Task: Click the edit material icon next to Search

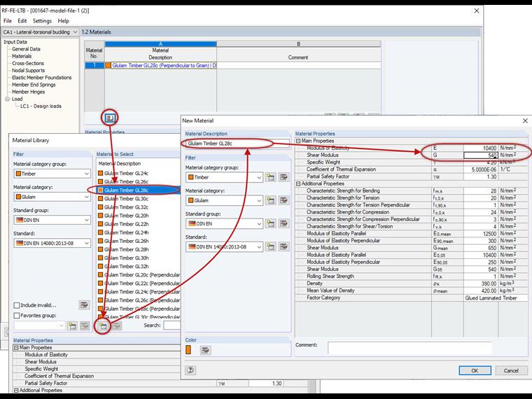Action: point(116,326)
